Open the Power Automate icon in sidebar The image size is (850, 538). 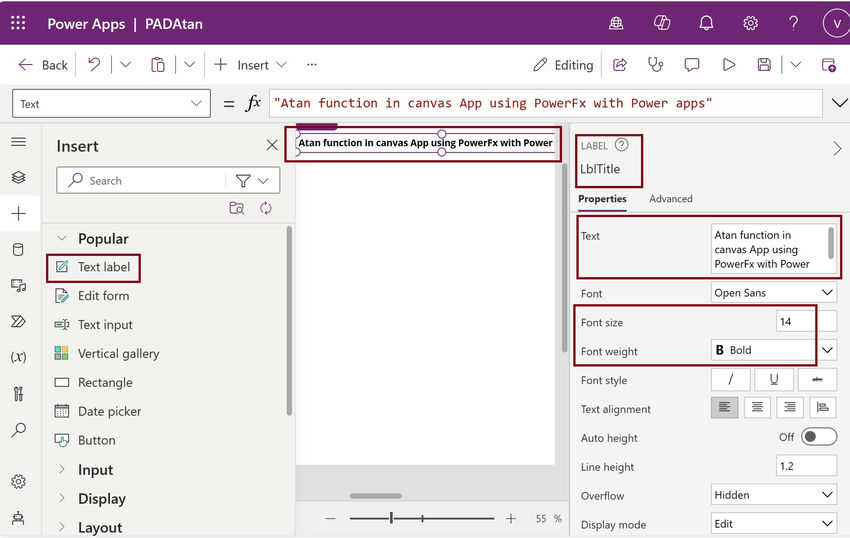[18, 321]
